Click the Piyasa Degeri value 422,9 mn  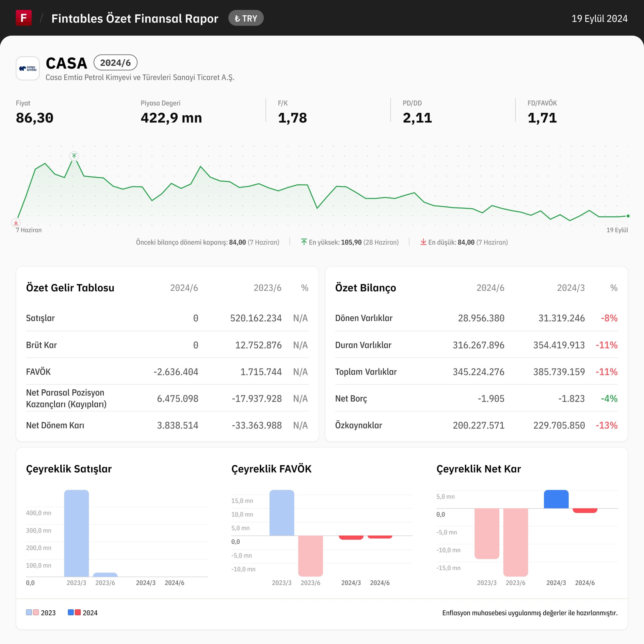[171, 118]
